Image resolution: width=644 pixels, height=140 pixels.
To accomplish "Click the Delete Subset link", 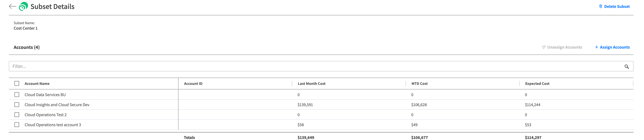I will [x=617, y=7].
